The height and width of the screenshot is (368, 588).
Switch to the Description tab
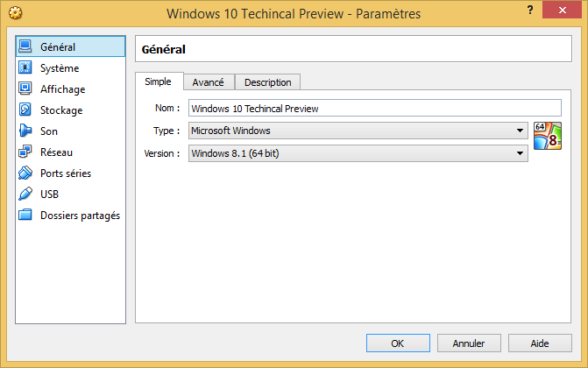(x=268, y=82)
